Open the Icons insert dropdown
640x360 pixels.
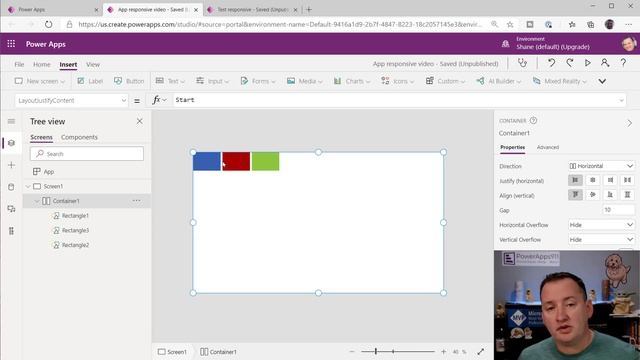point(398,81)
